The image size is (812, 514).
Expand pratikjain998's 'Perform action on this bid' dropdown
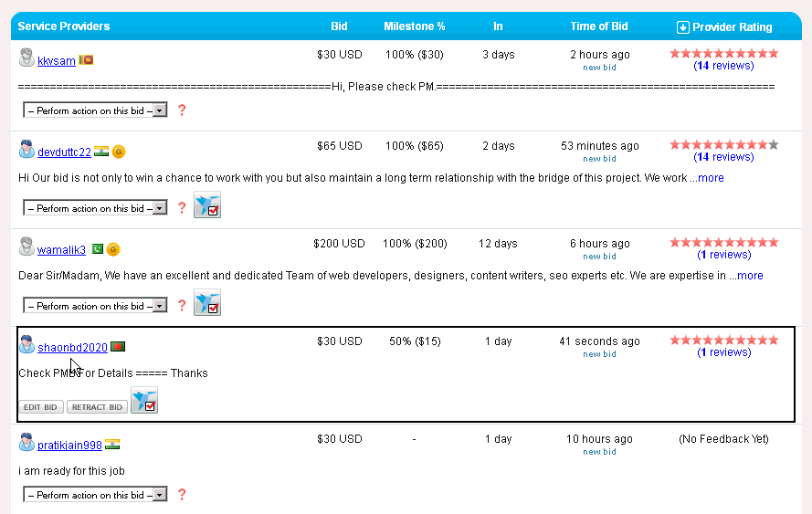pyautogui.click(x=96, y=495)
